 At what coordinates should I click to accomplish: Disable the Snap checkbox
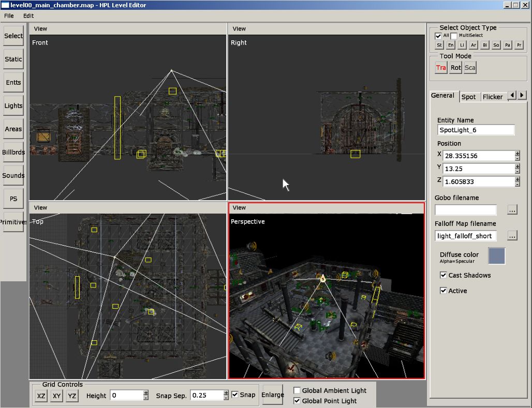tap(235, 395)
